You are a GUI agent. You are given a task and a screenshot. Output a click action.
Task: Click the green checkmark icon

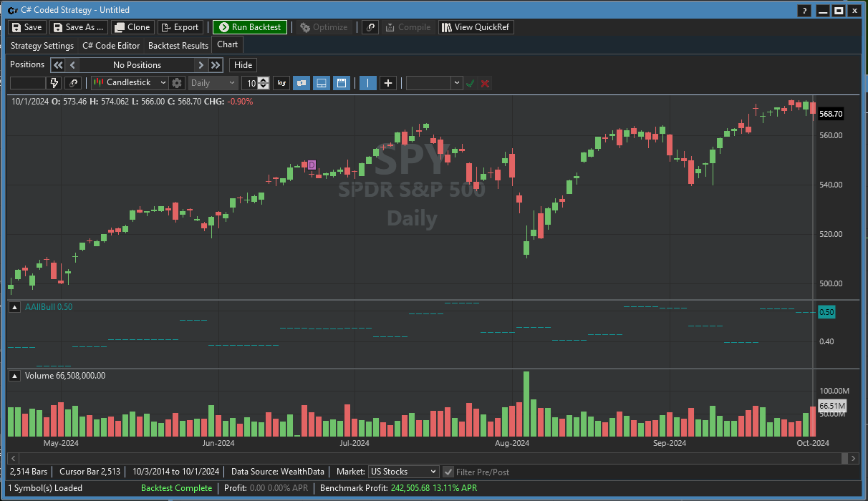[471, 83]
